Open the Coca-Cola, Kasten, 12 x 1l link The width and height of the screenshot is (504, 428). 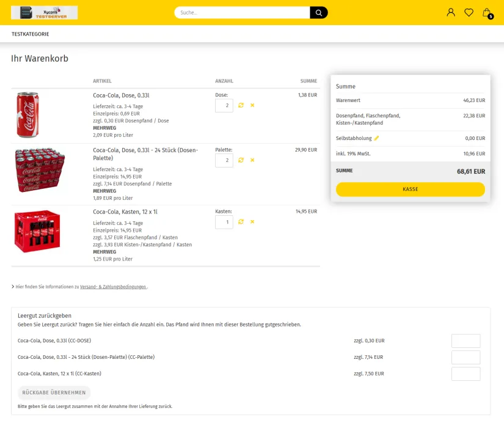tap(125, 212)
